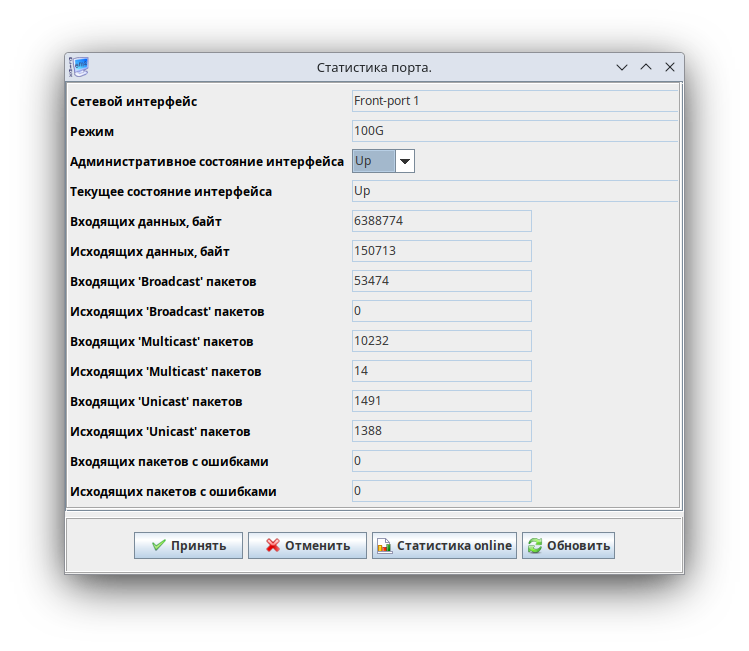Click label Входящих пакетов с ошибками
The width and height of the screenshot is (749, 651).
(169, 461)
